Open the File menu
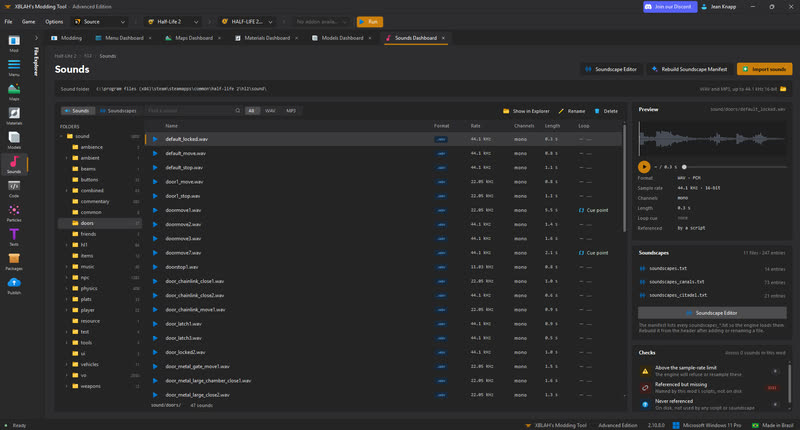The height and width of the screenshot is (430, 800). tap(9, 22)
